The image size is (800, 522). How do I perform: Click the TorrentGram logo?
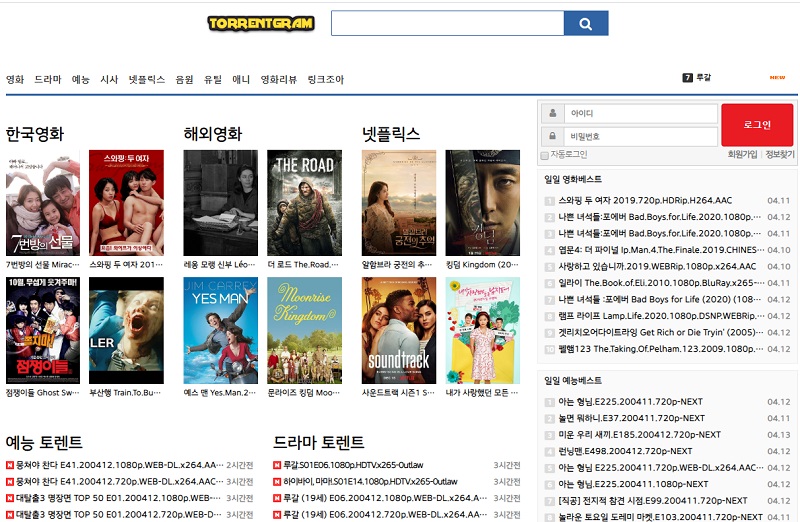pos(261,23)
